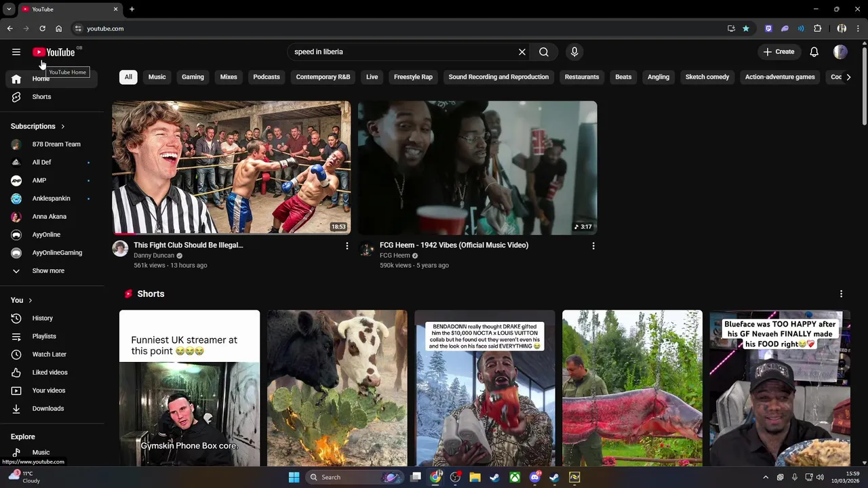
Task: Select the Live filter chip
Action: tap(372, 77)
